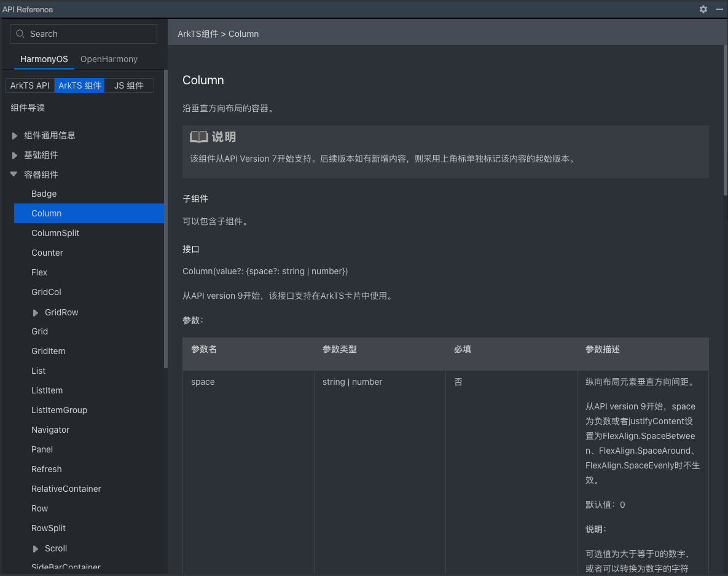Expand the 基础组件 tree node
728x576 pixels.
pyautogui.click(x=14, y=155)
